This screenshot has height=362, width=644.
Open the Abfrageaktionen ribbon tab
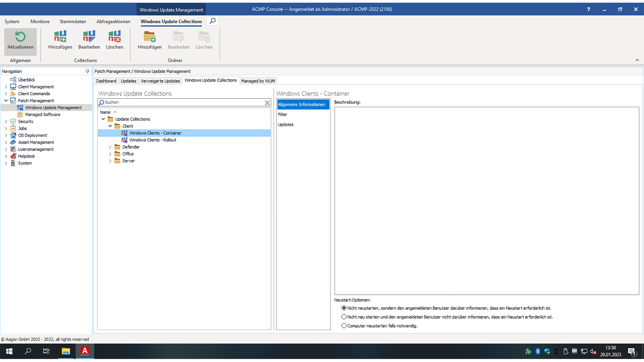(x=113, y=21)
